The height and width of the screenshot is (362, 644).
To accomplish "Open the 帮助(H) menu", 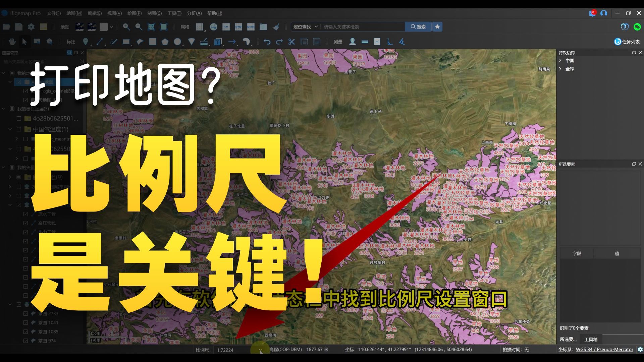I will 215,13.
